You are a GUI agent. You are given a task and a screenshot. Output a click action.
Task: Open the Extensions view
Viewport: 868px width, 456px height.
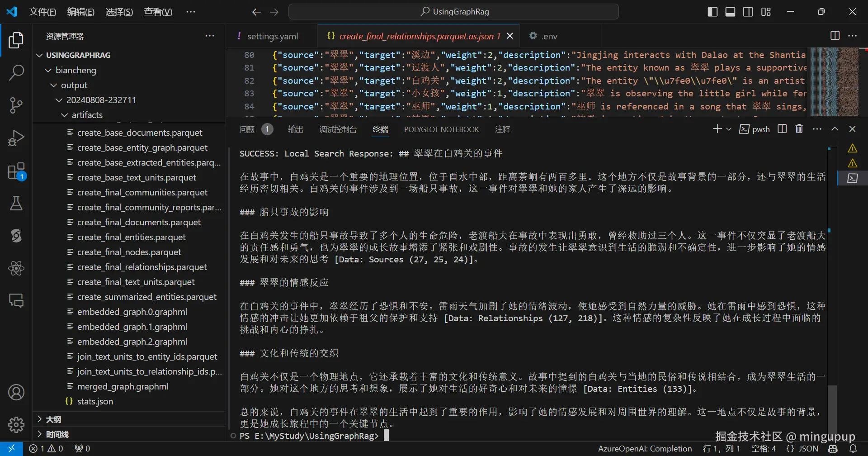pos(16,171)
